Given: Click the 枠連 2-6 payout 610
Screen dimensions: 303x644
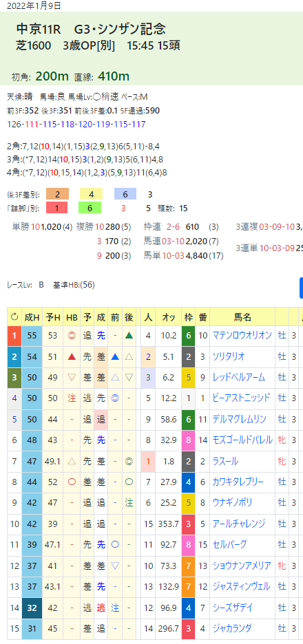Looking at the screenshot, I should (192, 227).
